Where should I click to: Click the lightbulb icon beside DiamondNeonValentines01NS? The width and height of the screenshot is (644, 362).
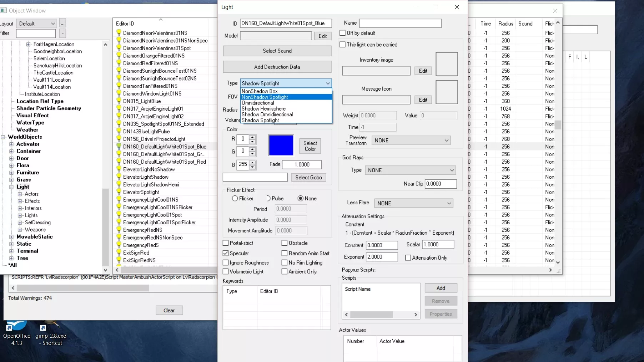[x=119, y=33]
